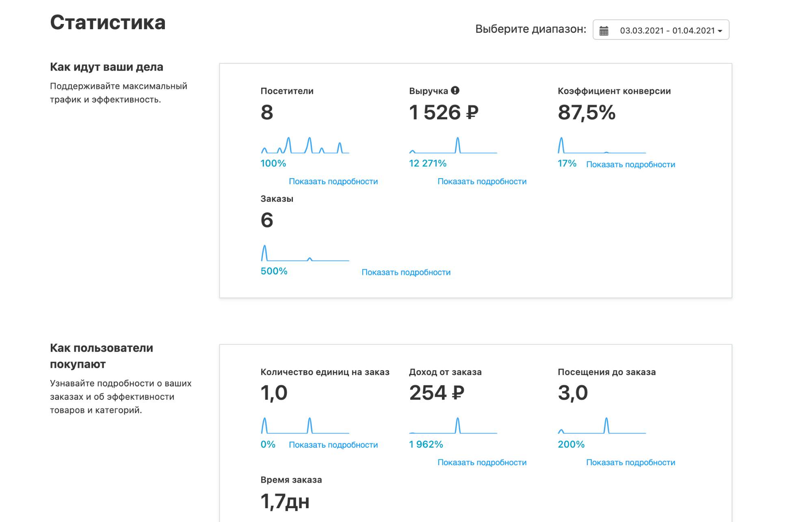Screen dimensions: 812x522
Task: Click the Количество единиц на заказ label
Action: tap(325, 372)
